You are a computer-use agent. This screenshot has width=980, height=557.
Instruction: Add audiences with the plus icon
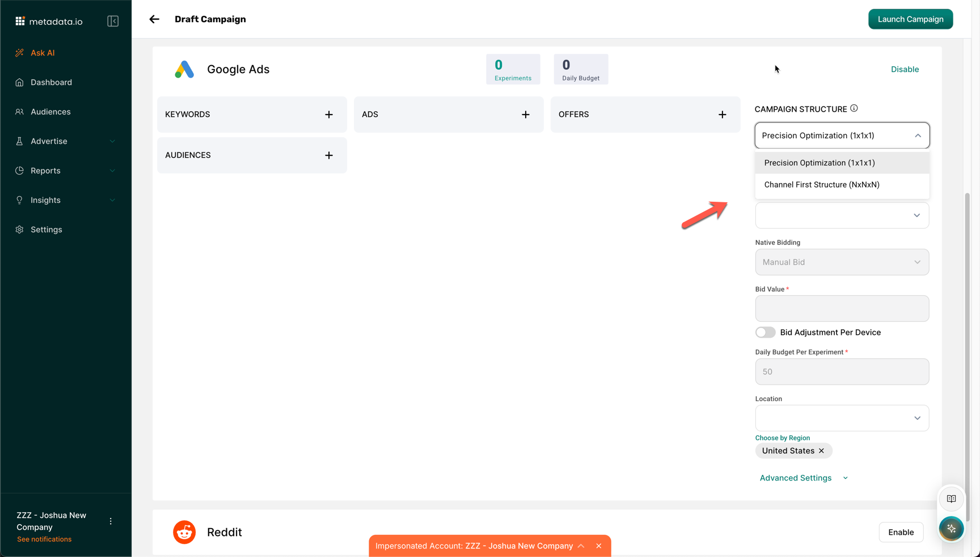tap(329, 155)
